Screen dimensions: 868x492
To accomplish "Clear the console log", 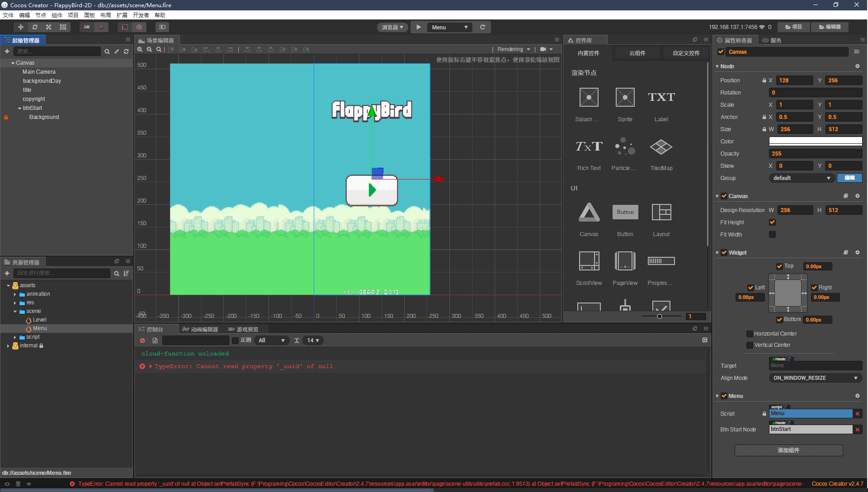I will 142,341.
